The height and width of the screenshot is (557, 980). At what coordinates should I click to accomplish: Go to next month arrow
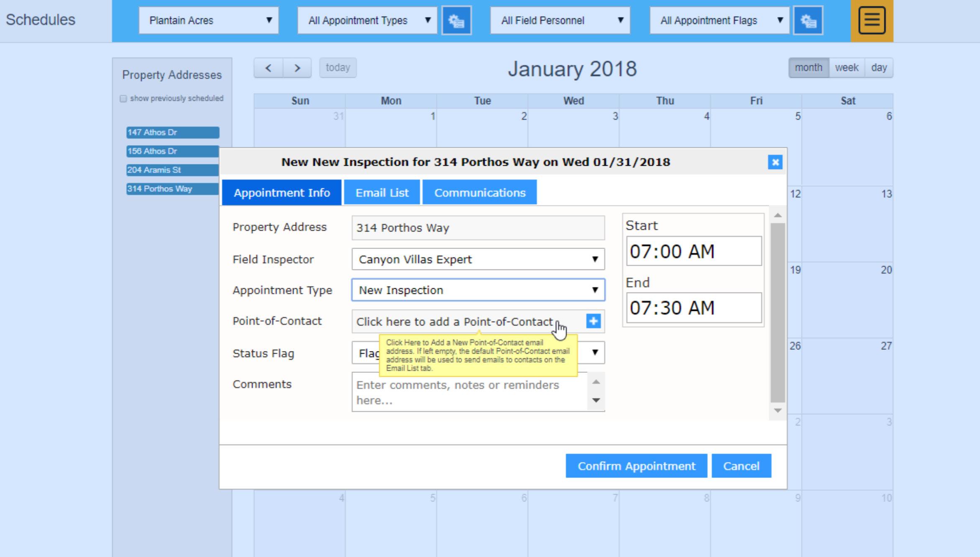297,68
